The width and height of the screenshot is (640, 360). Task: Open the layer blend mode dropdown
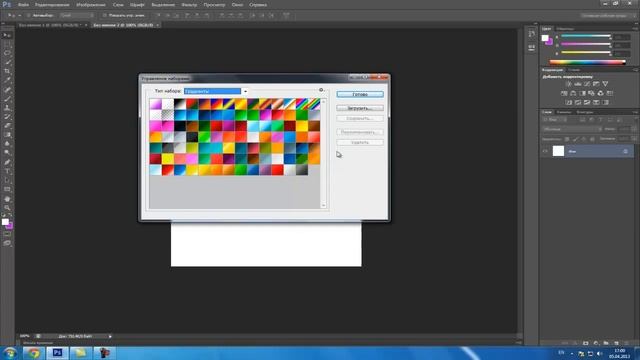[572, 129]
